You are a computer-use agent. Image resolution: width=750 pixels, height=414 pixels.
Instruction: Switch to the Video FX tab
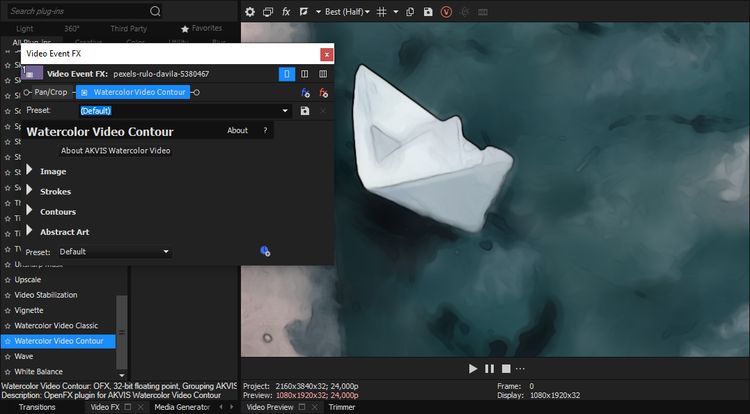(105, 407)
